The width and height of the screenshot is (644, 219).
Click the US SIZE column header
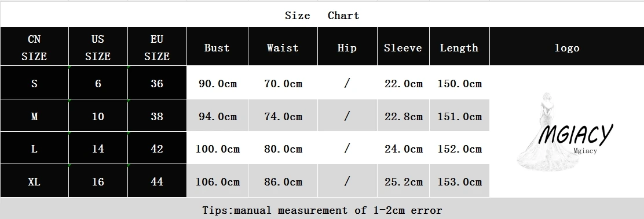pos(98,47)
